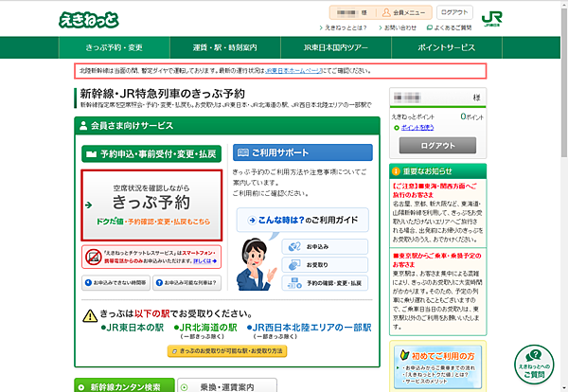Screen dimensions: 568x392
Task: Open the 初めてご利用の方 banner
Action: tap(438, 365)
